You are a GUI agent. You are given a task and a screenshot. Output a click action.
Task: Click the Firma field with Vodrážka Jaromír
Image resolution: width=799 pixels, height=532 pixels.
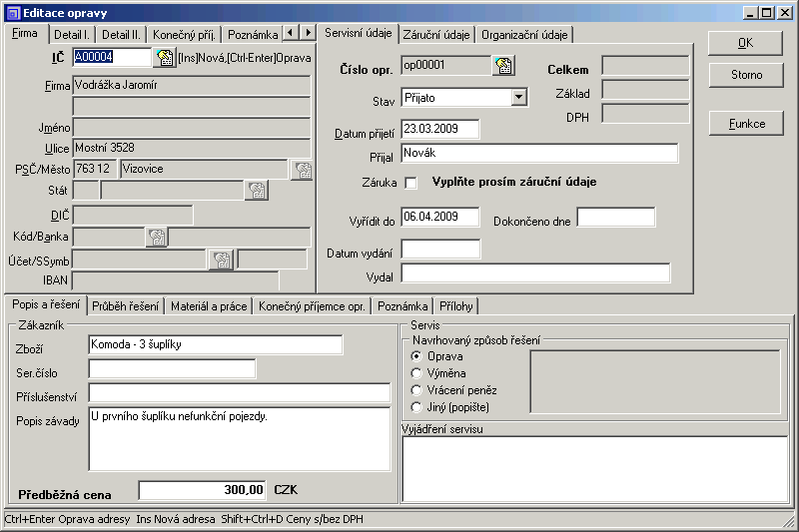point(192,86)
